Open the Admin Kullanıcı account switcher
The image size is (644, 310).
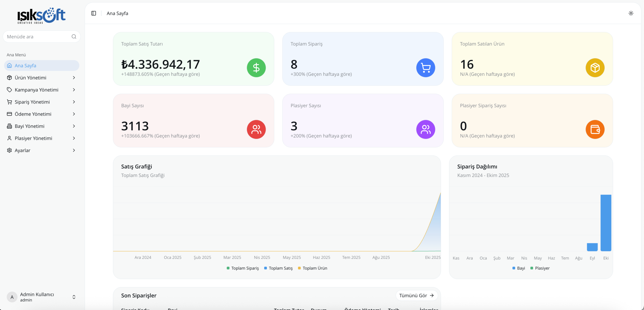(42, 297)
